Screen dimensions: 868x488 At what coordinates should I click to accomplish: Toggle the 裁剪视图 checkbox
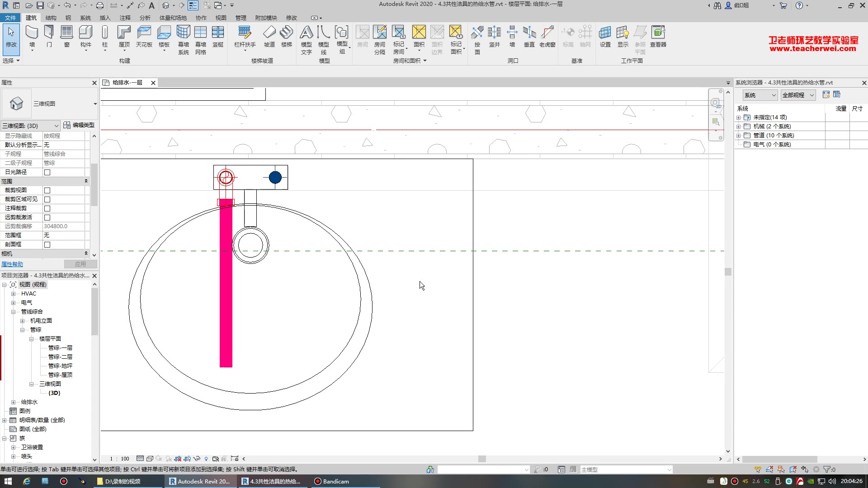tap(47, 190)
